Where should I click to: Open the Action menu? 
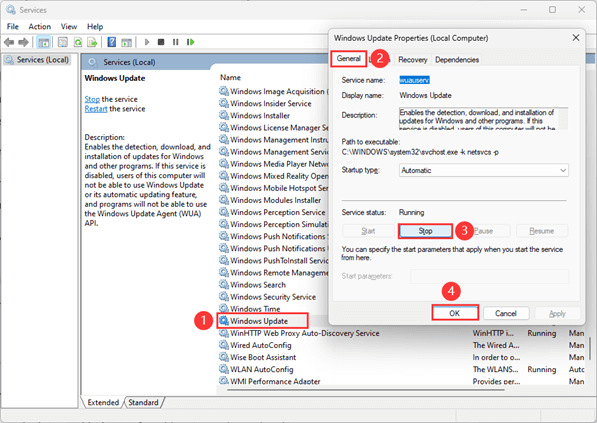[40, 27]
